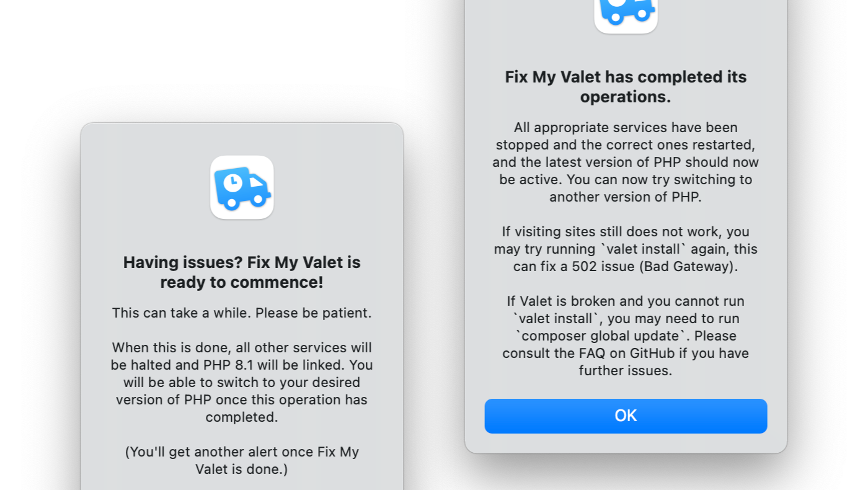The height and width of the screenshot is (490, 868).
Task: Click the "further issues." closing text
Action: (626, 371)
